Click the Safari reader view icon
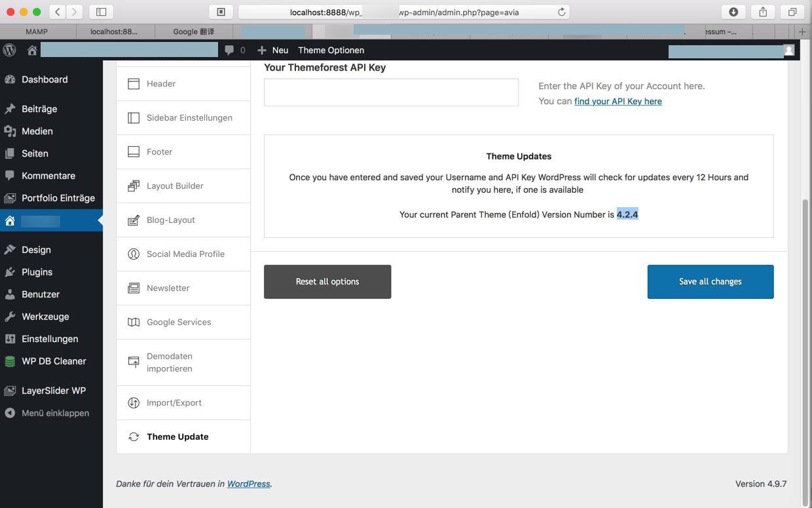This screenshot has height=508, width=812. [221, 12]
